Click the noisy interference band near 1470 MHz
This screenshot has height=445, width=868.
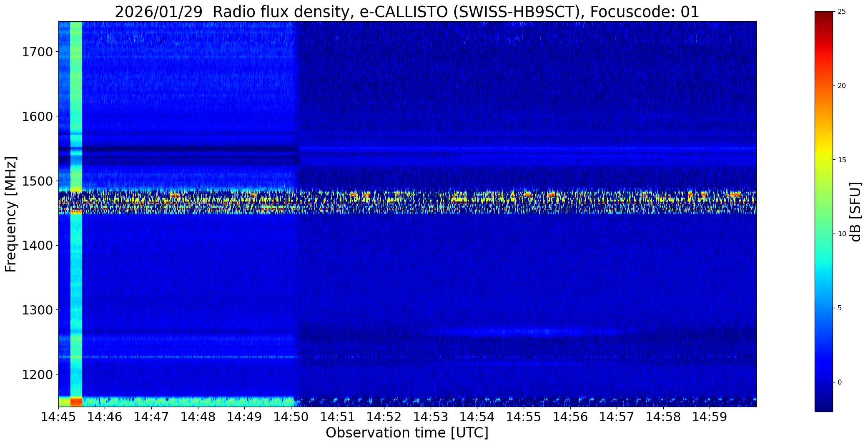coord(407,202)
